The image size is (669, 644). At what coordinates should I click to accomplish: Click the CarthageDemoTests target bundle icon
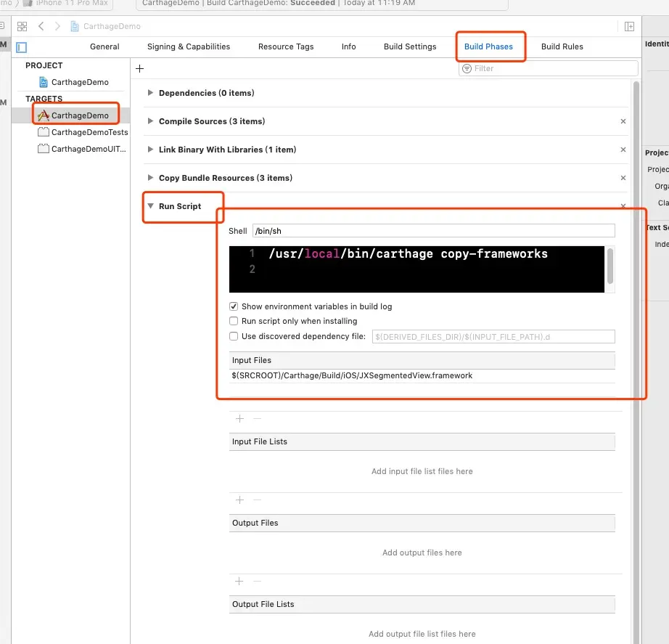[x=43, y=132]
